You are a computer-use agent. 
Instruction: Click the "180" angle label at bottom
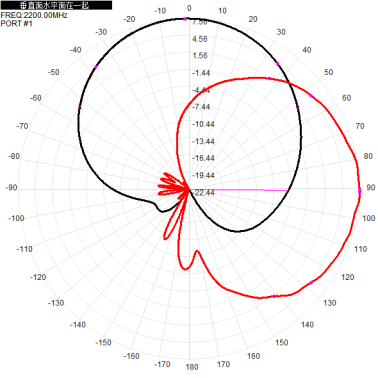[192, 367]
